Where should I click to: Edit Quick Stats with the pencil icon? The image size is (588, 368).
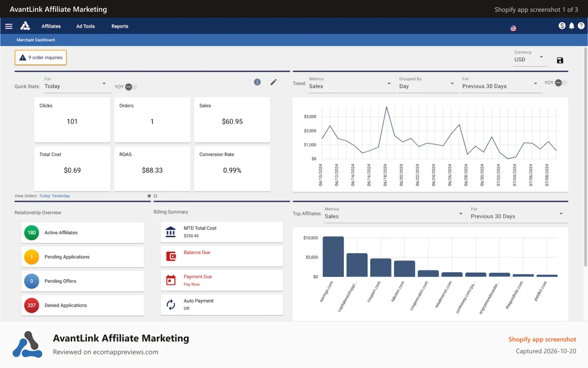click(273, 82)
